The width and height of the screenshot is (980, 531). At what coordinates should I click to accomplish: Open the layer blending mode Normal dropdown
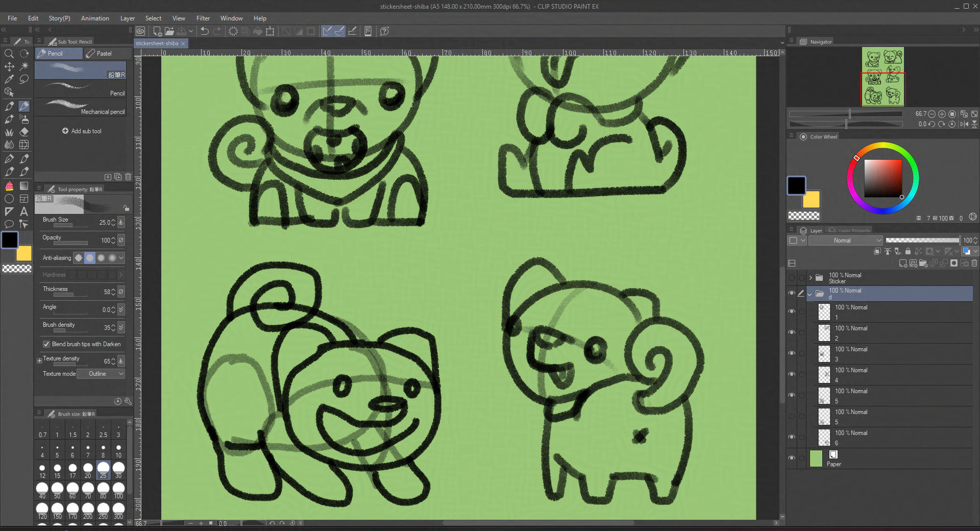coord(845,240)
